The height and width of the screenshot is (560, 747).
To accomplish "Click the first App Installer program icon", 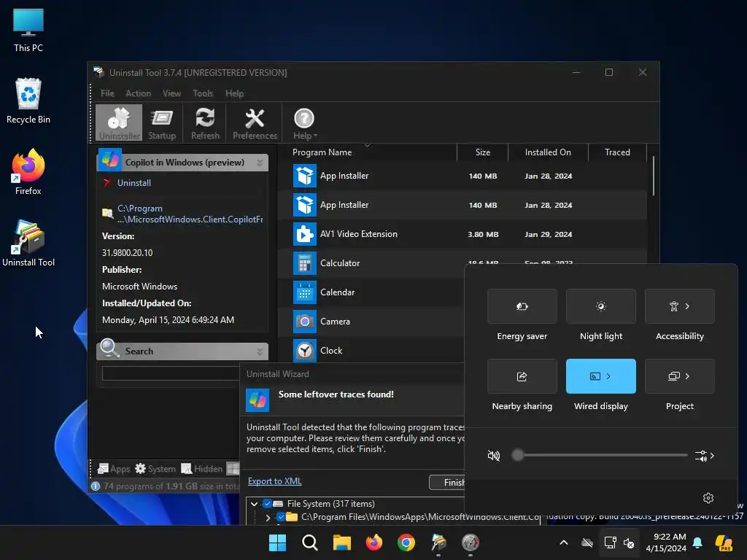I will point(304,176).
